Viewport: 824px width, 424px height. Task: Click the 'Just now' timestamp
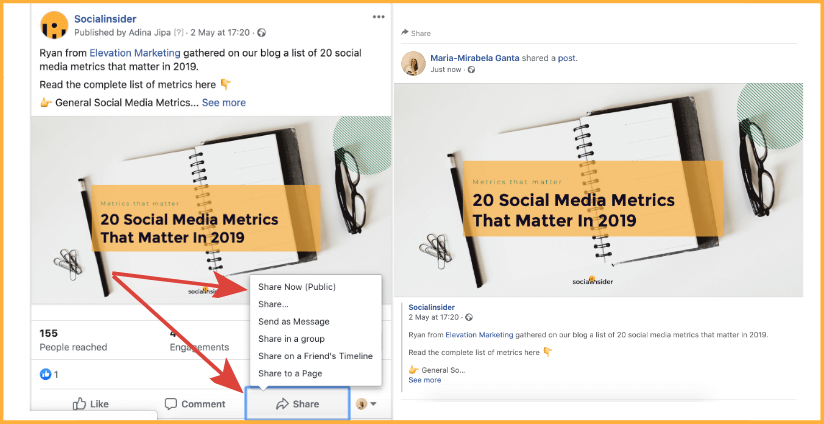[446, 69]
